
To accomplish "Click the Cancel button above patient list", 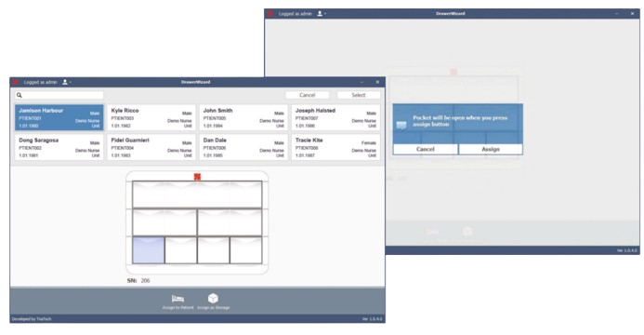I will point(308,95).
